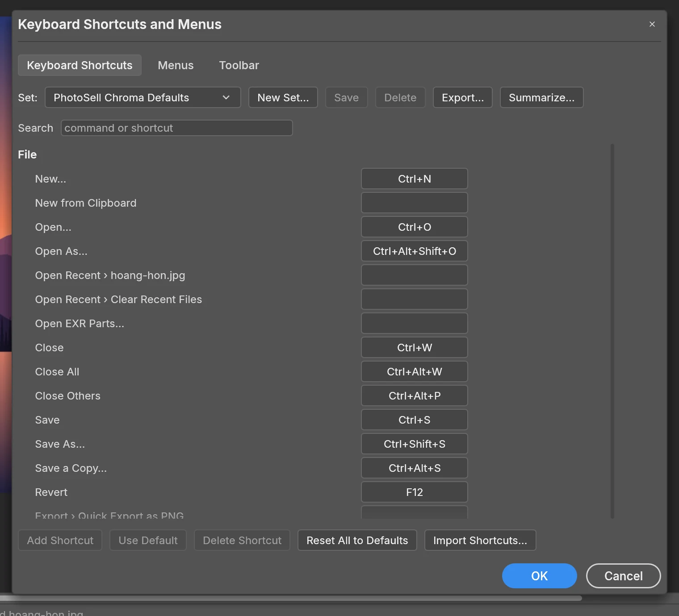Close the Keyboard Shortcuts and Menus dialog
The height and width of the screenshot is (616, 679).
(652, 24)
